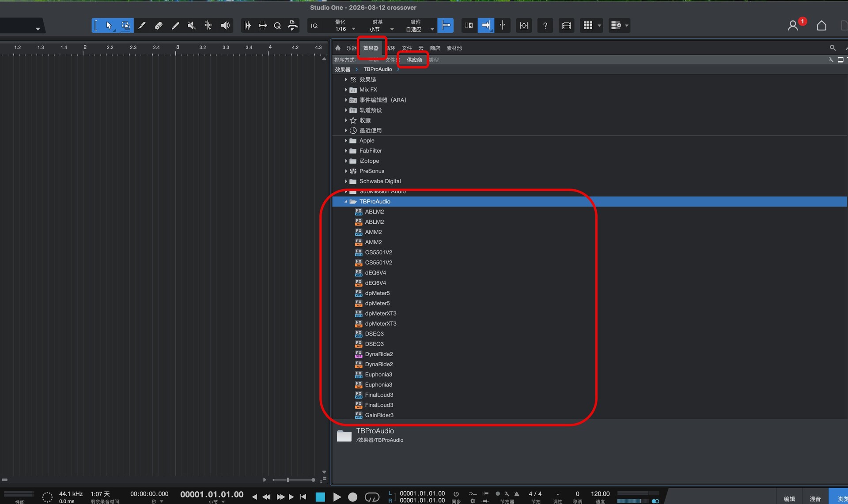This screenshot has height=504, width=848.
Task: Open the help question mark
Action: (545, 26)
